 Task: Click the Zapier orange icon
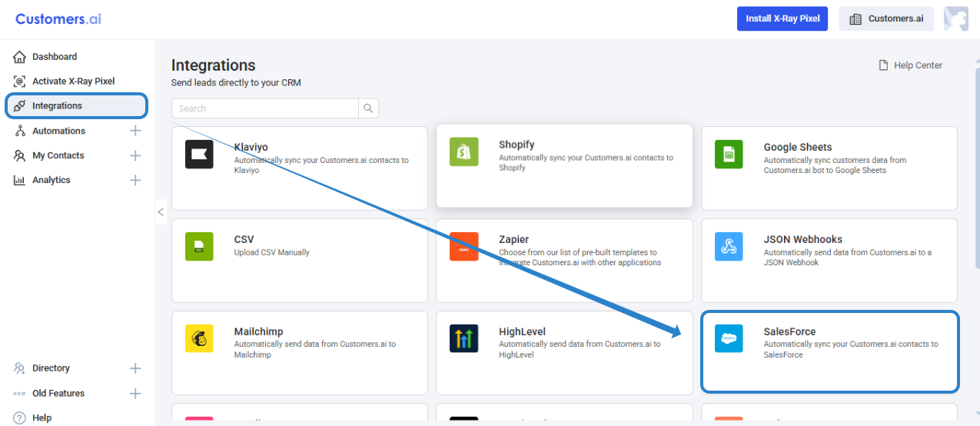[463, 246]
